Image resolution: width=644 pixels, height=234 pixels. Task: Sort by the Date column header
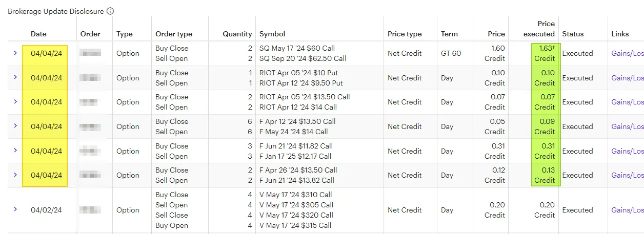38,34
